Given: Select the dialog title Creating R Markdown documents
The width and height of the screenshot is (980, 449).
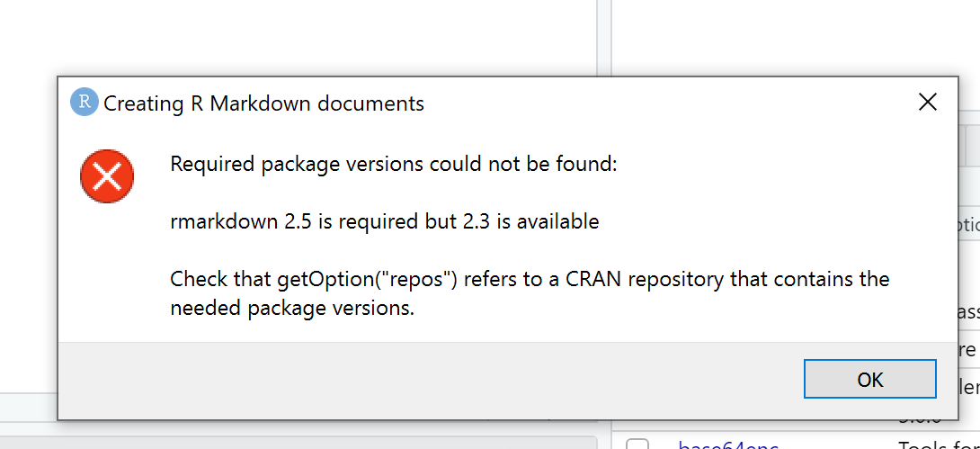Looking at the screenshot, I should pyautogui.click(x=263, y=103).
